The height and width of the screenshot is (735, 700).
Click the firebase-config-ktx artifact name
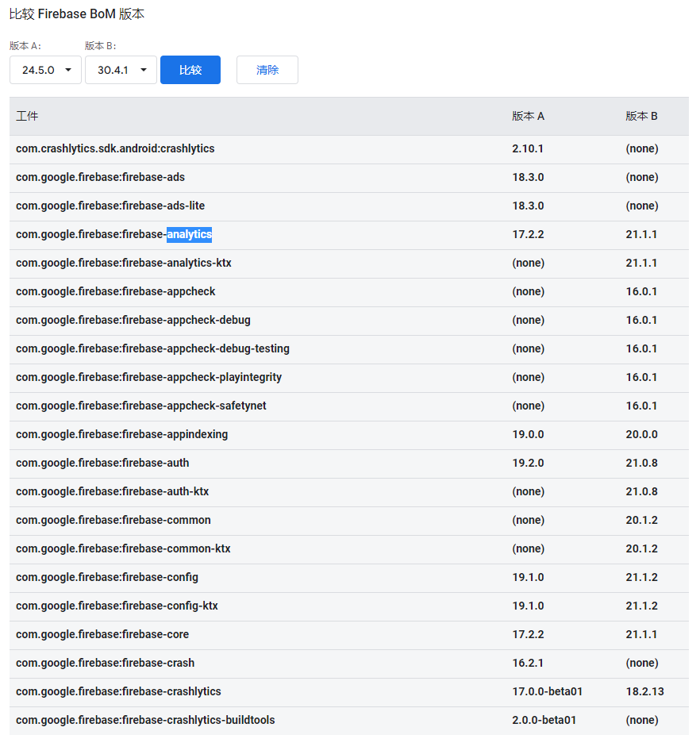coord(117,606)
